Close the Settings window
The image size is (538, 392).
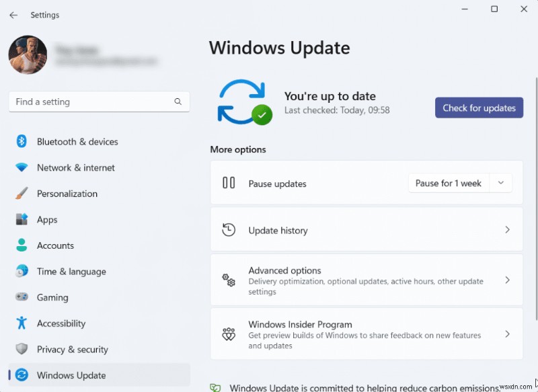tap(524, 9)
